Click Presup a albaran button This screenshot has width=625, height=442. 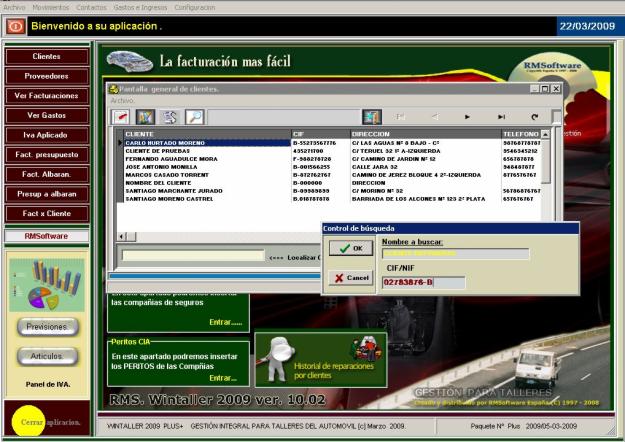[47, 194]
